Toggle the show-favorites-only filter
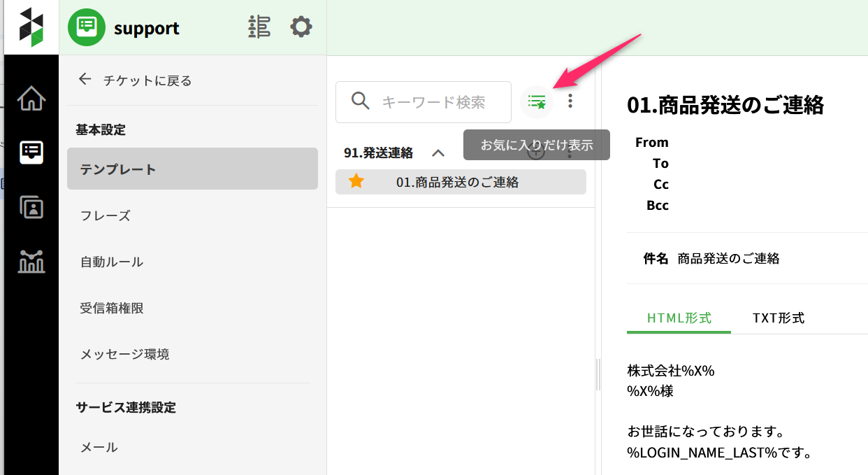This screenshot has width=868, height=475. [x=537, y=101]
